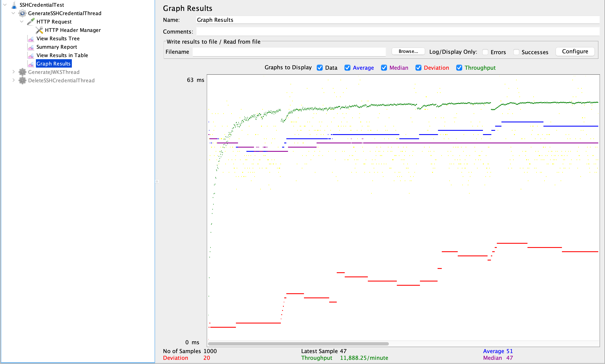Click the GenerateSSHCredentialThread gear icon

(22, 13)
